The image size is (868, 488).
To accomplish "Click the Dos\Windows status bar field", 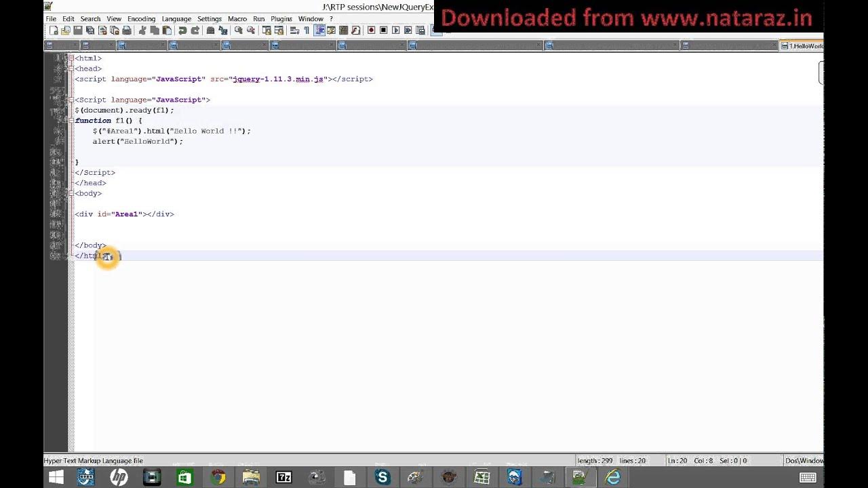I will point(804,460).
